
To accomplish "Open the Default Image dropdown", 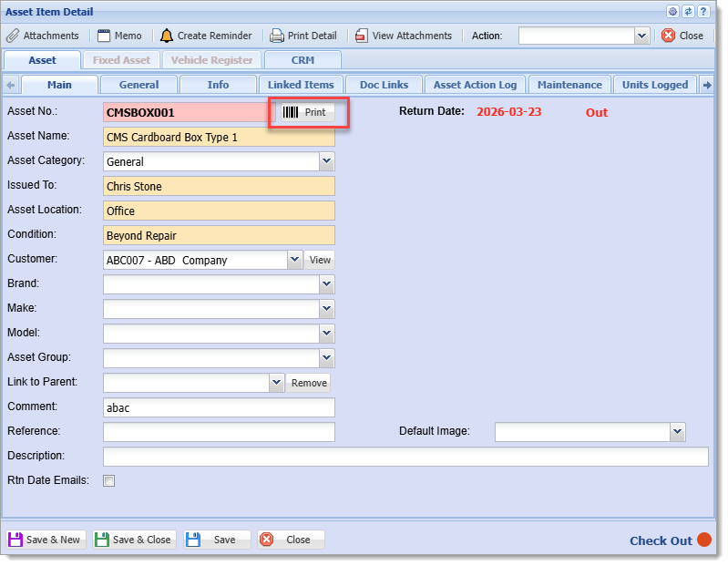I will coord(677,432).
